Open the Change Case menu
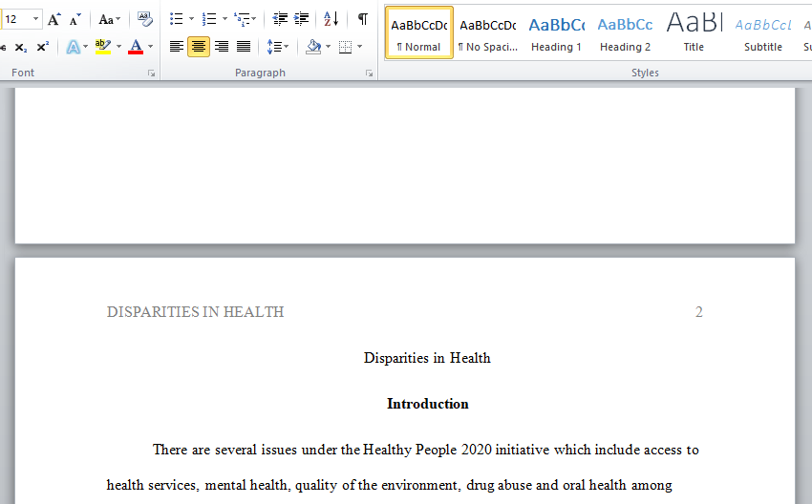 coord(109,20)
